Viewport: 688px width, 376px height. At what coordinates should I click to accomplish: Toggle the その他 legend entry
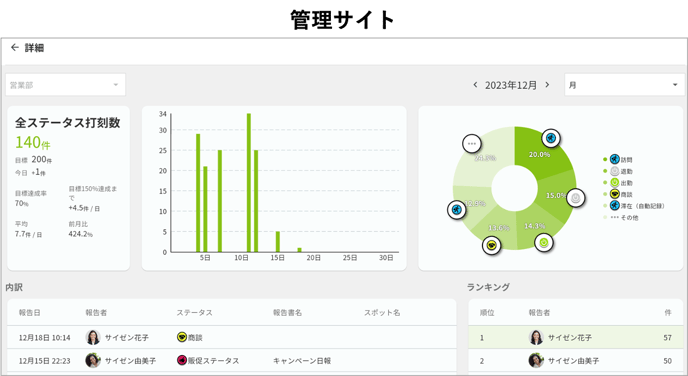pyautogui.click(x=621, y=217)
